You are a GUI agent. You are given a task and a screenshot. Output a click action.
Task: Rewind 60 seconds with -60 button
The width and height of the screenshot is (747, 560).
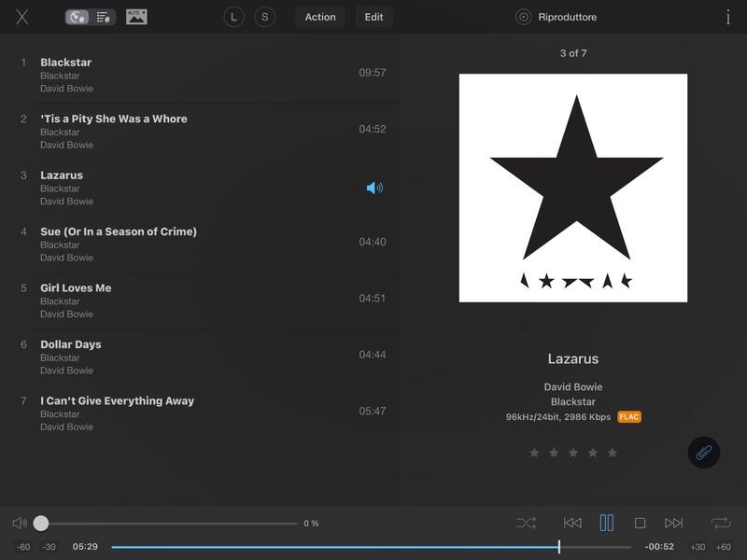(x=23, y=547)
